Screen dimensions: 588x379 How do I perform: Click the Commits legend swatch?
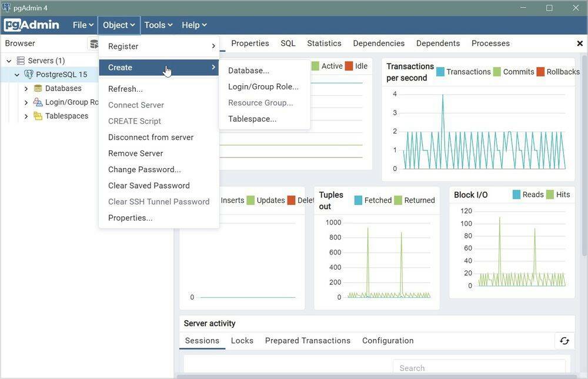pyautogui.click(x=497, y=72)
